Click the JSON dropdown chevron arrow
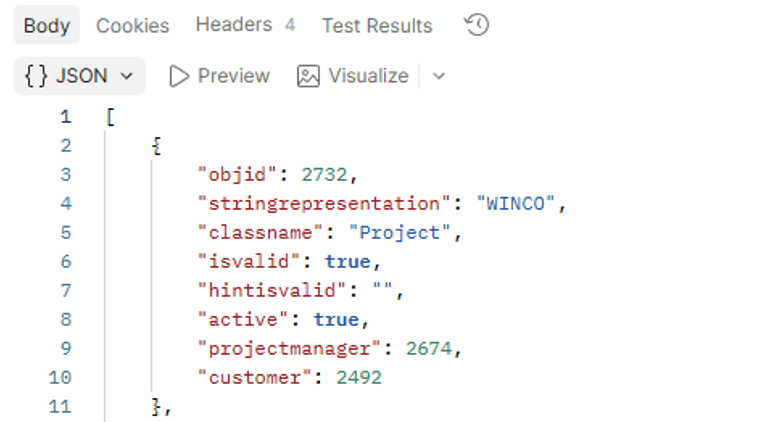This screenshot has height=422, width=781. coord(127,76)
